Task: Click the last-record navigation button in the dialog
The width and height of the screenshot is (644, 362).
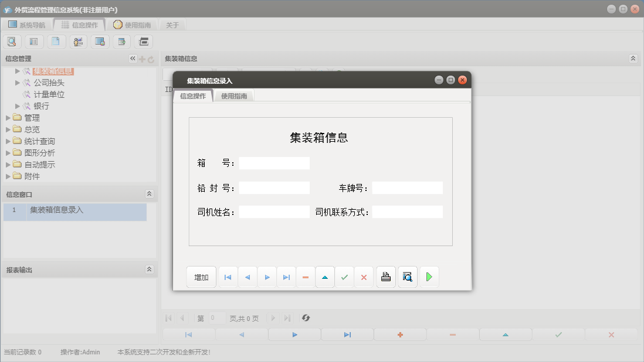Action: [x=286, y=276]
